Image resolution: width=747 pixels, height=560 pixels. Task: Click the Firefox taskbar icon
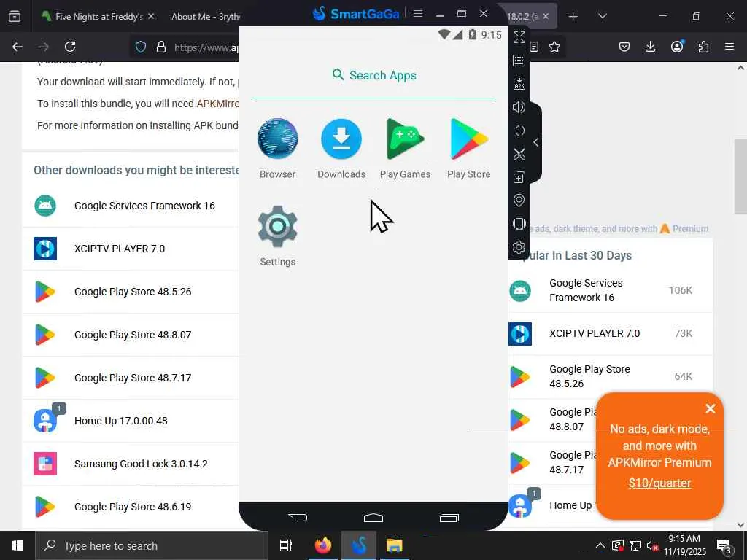(323, 545)
